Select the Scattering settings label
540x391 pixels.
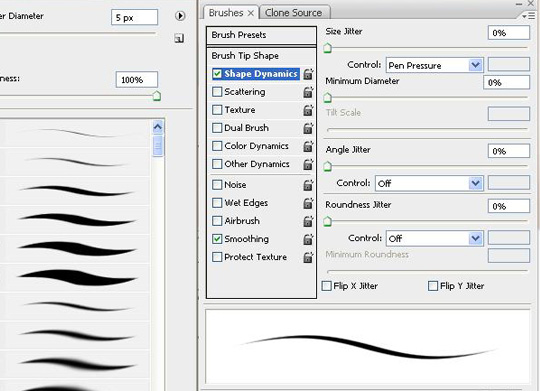pos(245,92)
